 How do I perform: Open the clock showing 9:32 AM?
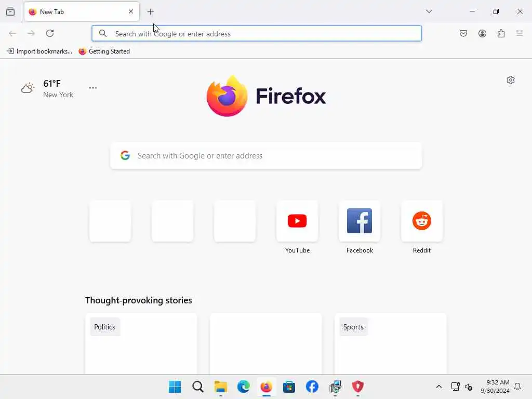(495, 387)
